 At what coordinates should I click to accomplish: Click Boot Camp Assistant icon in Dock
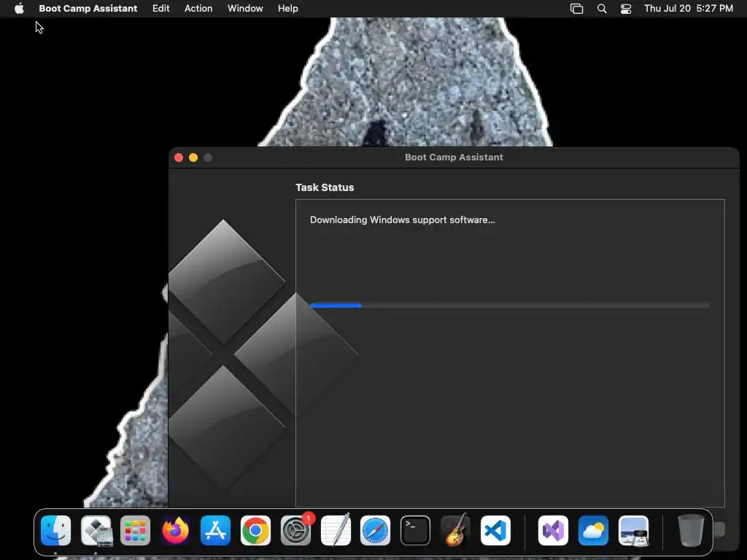coord(96,531)
